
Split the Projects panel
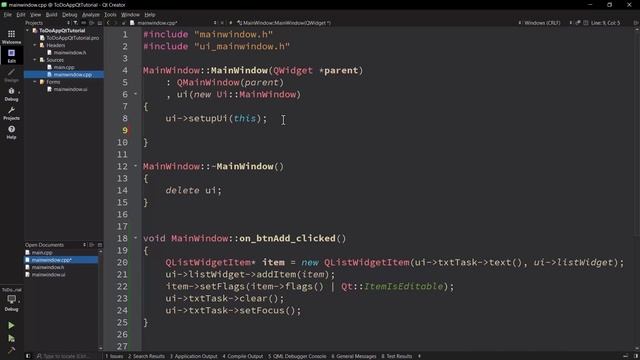point(91,23)
